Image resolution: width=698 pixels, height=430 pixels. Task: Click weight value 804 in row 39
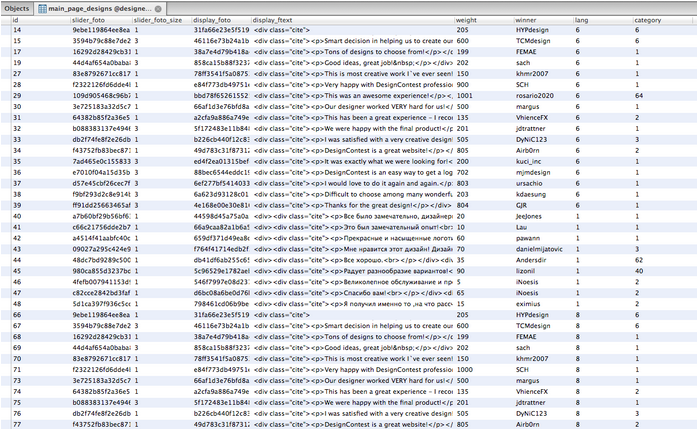(463, 205)
